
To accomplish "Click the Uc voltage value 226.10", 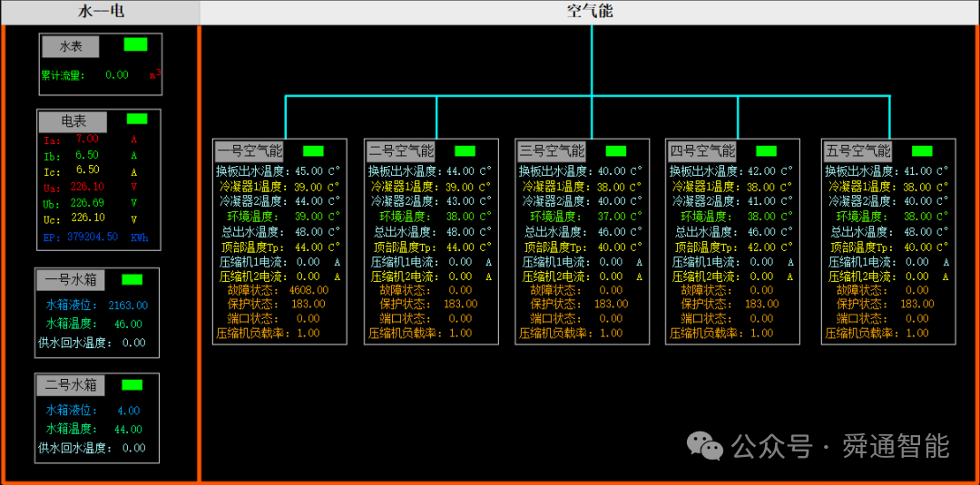I will (x=87, y=218).
